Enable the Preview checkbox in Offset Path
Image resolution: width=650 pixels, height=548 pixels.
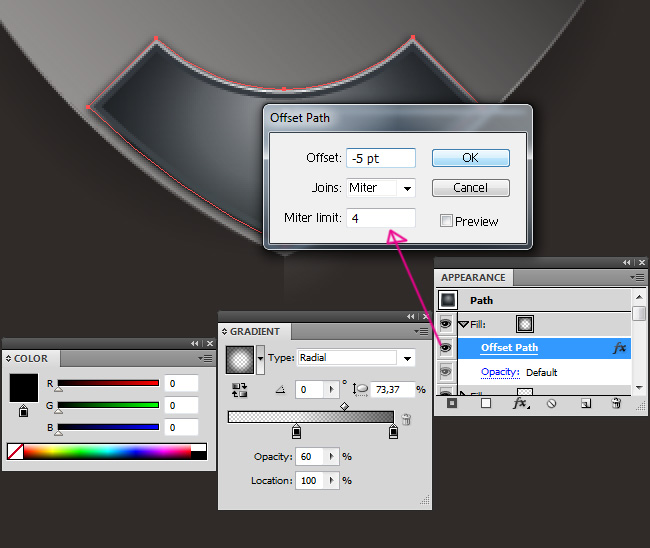[446, 221]
